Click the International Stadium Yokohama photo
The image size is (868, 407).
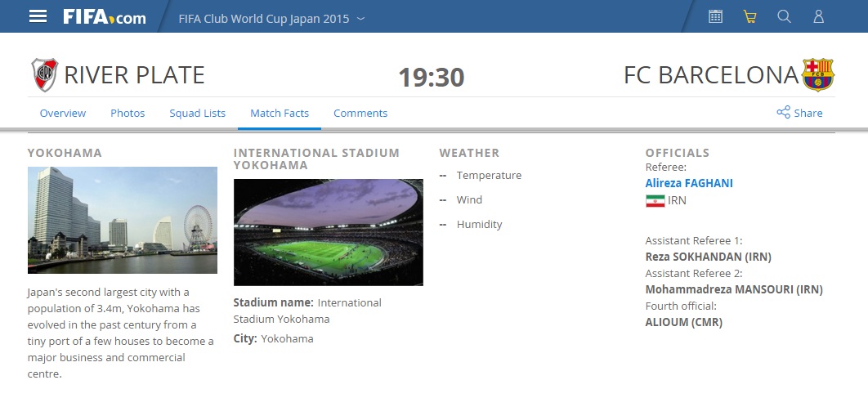click(329, 232)
